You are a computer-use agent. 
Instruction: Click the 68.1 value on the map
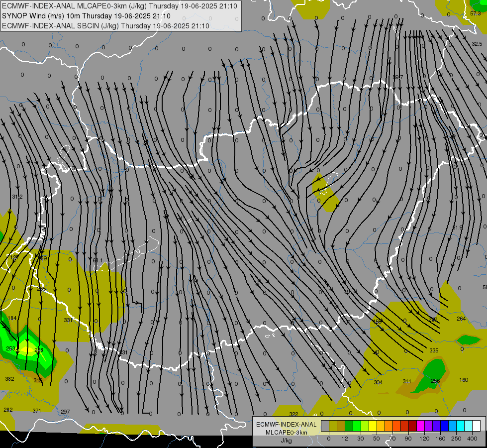[97, 260]
